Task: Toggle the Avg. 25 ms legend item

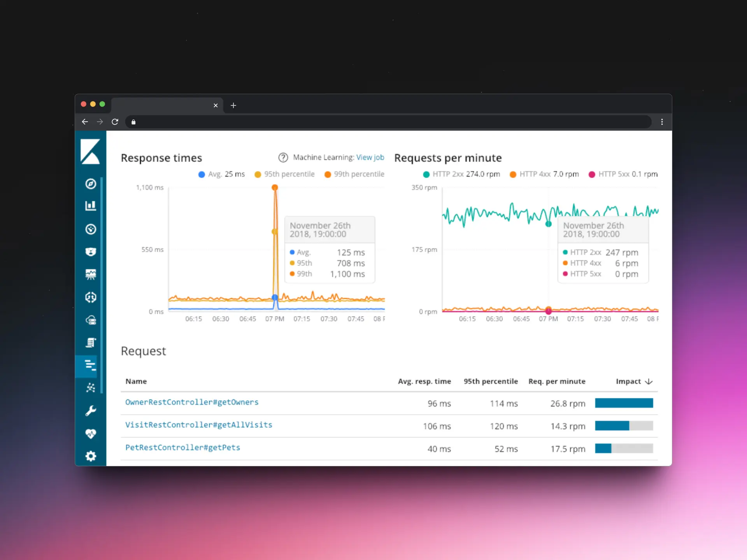Action: (x=221, y=174)
